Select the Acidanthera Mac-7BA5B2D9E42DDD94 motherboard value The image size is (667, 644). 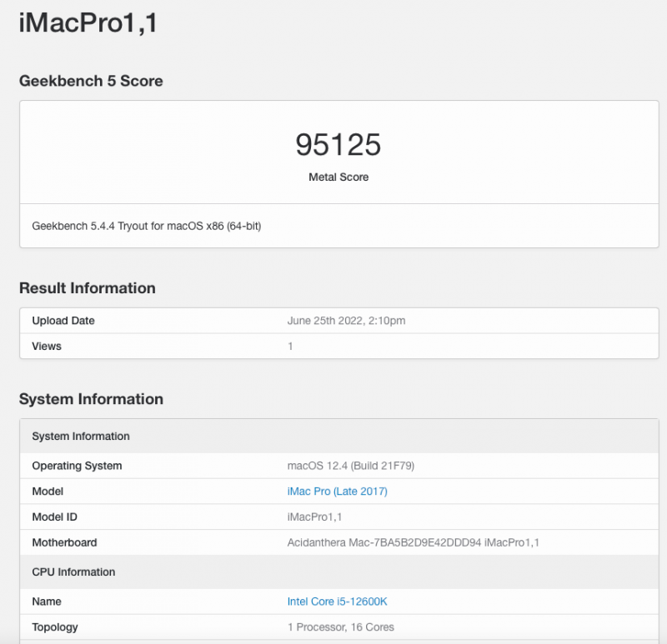click(x=414, y=542)
